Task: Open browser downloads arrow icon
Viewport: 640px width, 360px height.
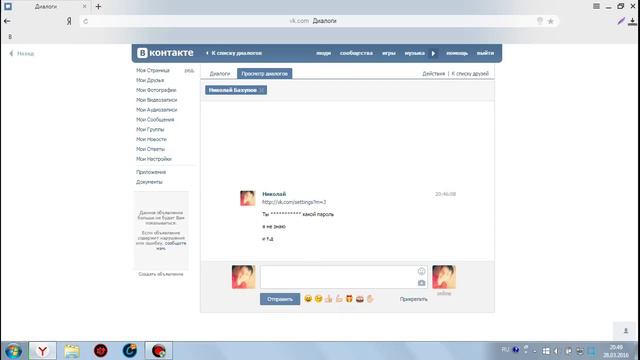Action: (632, 21)
